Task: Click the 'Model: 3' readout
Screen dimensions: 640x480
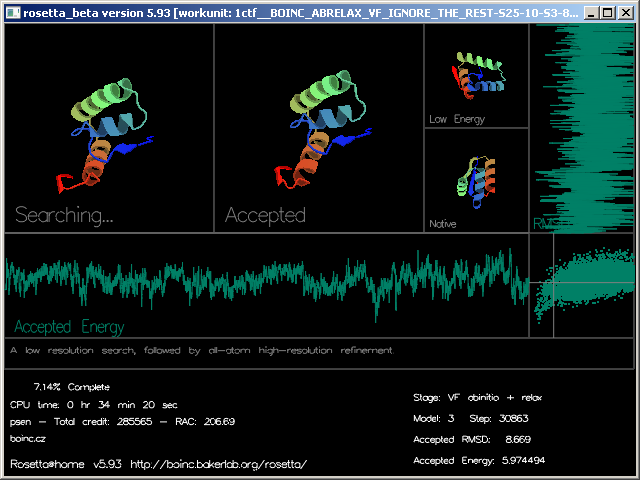Action: pos(433,418)
